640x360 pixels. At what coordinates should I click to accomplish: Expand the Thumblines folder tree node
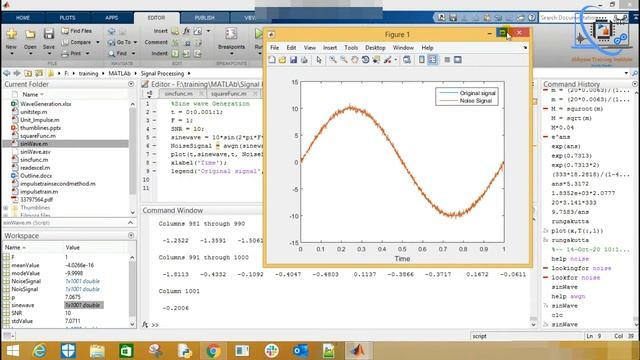click(6, 208)
